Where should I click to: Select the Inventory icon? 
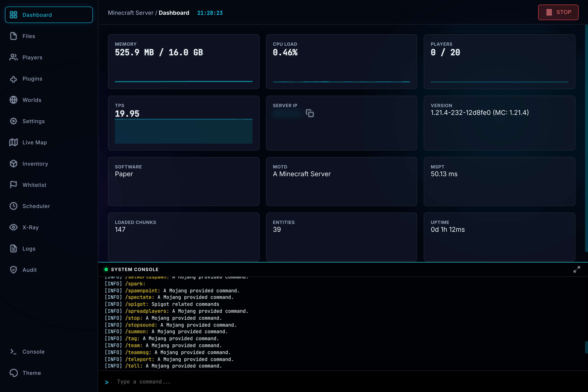pyautogui.click(x=13, y=163)
